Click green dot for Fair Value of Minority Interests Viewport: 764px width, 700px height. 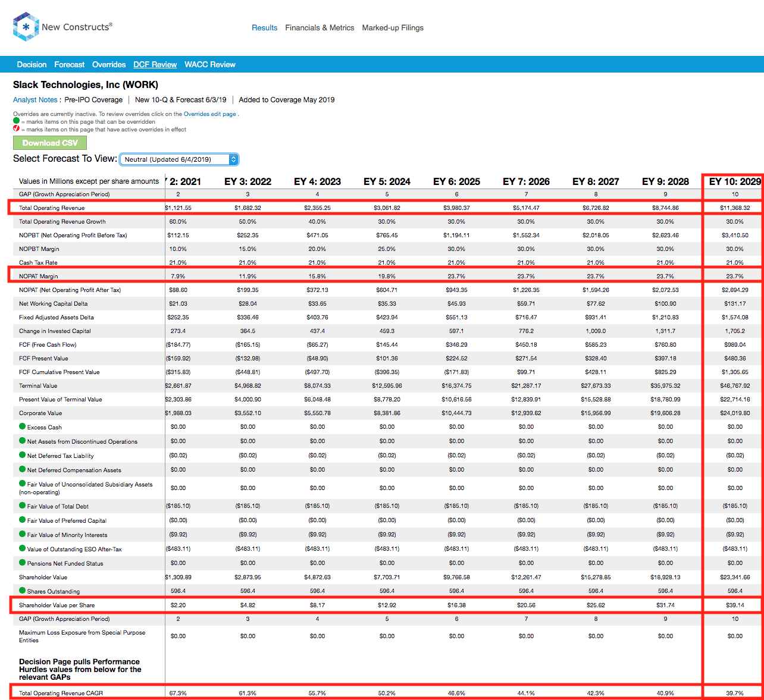pyautogui.click(x=23, y=534)
